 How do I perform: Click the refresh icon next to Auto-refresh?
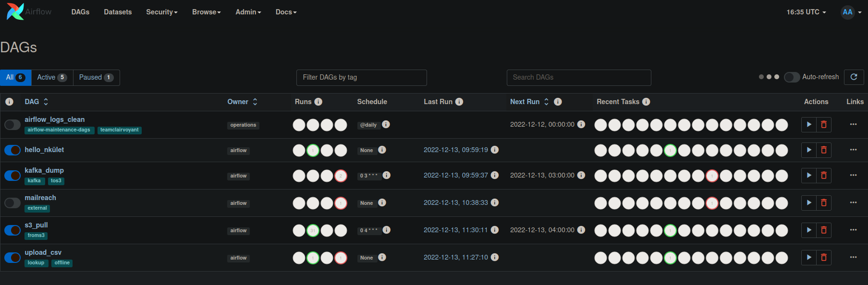(854, 77)
